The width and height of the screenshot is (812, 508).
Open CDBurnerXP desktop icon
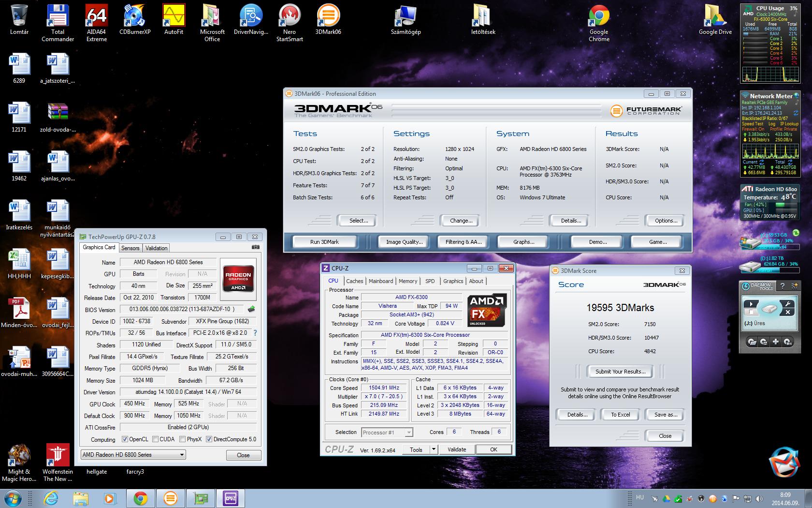point(135,19)
